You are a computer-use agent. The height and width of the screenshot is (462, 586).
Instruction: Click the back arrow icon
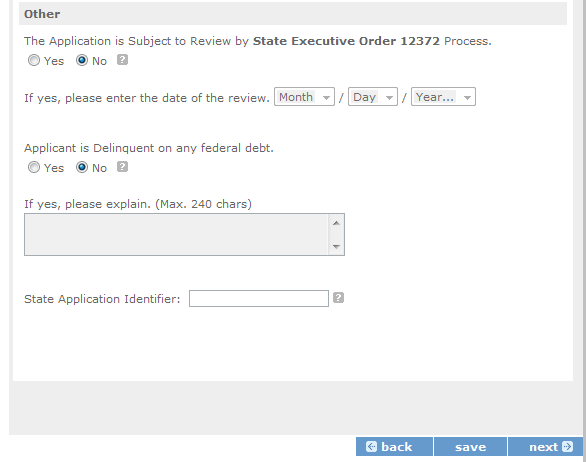point(371,447)
